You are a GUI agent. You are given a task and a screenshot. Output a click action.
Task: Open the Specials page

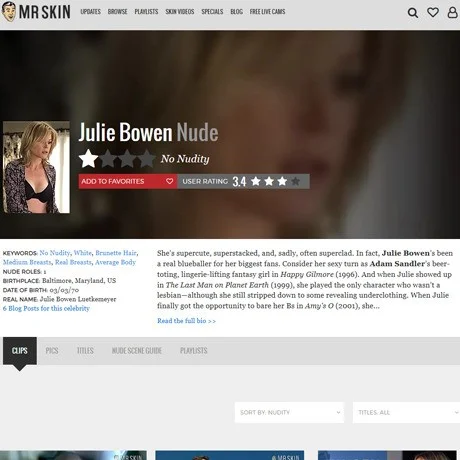coord(212,12)
